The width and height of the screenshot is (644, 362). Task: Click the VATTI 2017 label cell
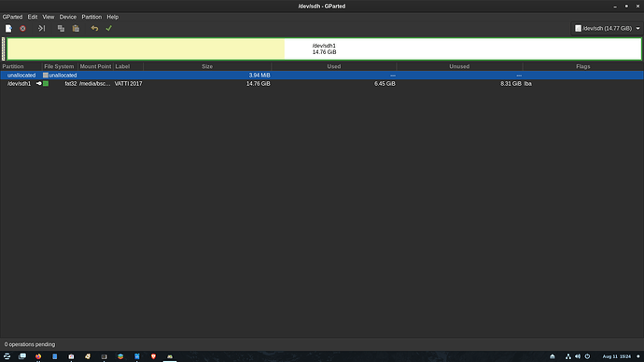pos(128,84)
